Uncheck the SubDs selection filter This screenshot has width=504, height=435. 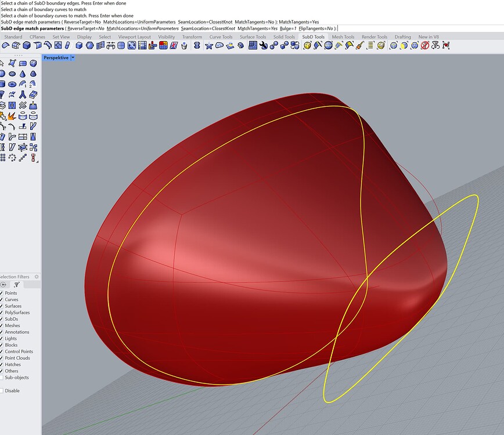[x=2, y=319]
